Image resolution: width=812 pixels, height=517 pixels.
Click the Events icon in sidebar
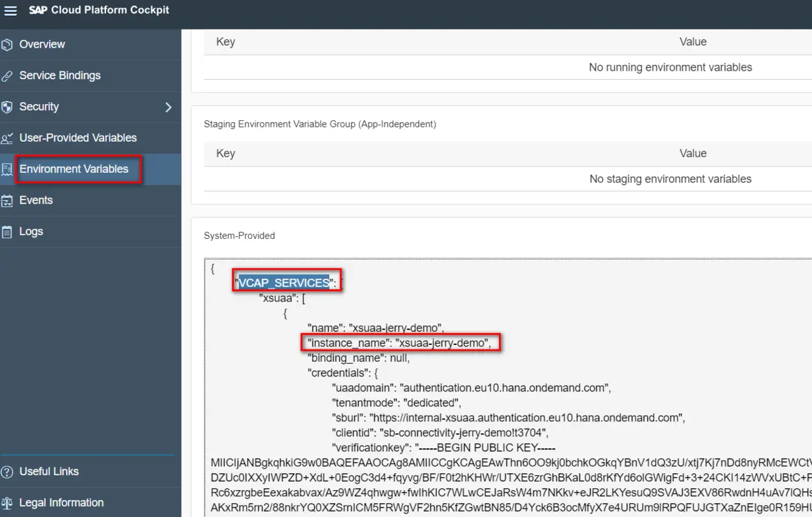pyautogui.click(x=7, y=200)
